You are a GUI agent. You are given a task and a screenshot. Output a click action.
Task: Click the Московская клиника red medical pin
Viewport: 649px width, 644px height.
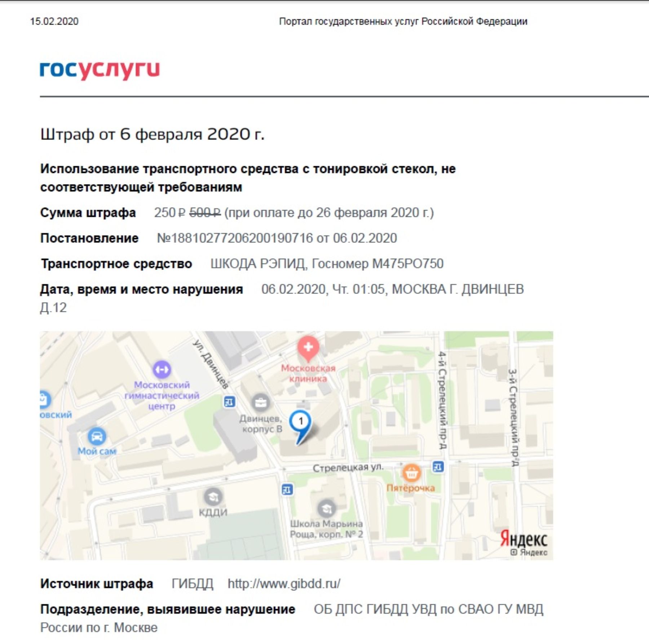[x=308, y=348]
